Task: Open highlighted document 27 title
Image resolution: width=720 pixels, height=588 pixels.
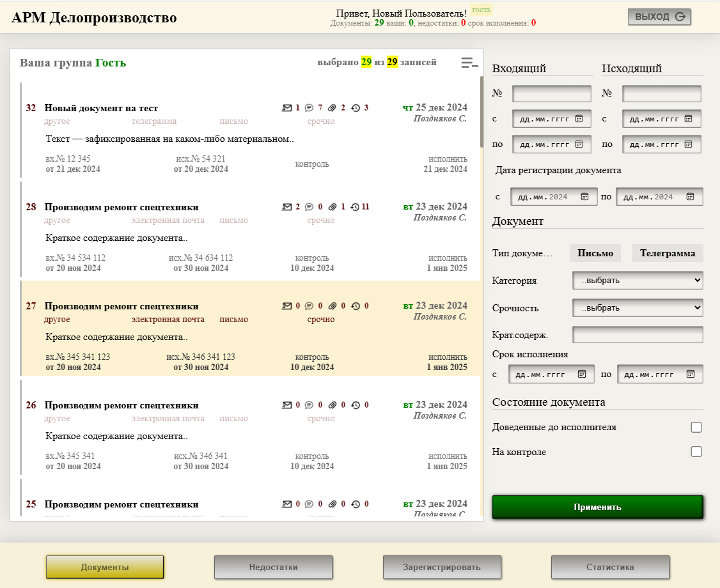Action: click(121, 307)
